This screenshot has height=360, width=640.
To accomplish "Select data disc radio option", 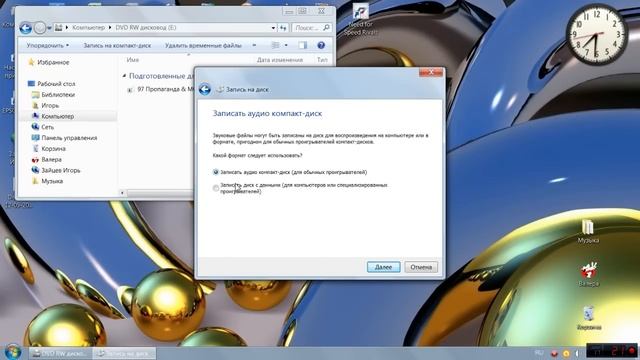I will point(216,188).
